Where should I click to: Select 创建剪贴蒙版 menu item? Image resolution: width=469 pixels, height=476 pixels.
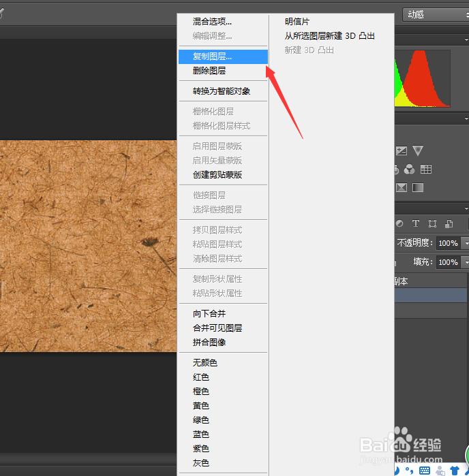point(223,175)
